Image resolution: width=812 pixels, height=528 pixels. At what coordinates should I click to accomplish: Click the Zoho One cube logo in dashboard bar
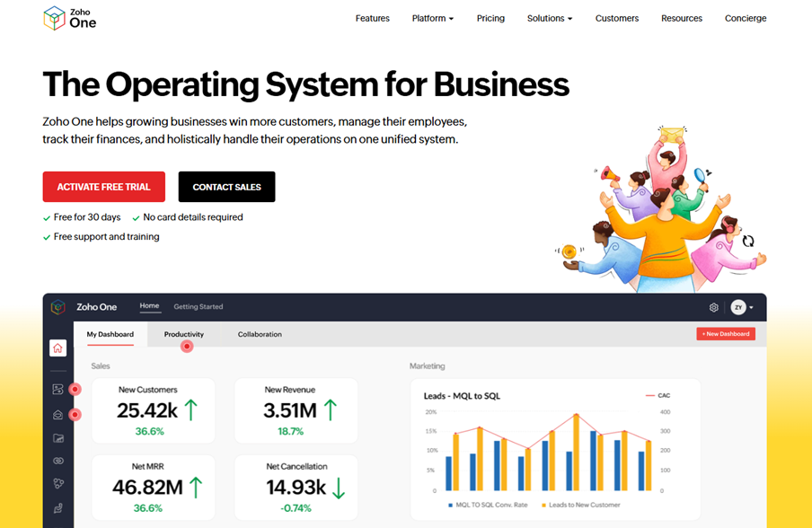(x=57, y=307)
